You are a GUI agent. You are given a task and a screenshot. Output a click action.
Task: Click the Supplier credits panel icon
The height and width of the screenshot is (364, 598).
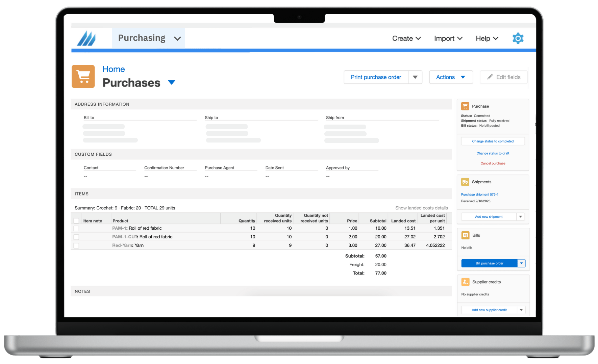(x=465, y=282)
